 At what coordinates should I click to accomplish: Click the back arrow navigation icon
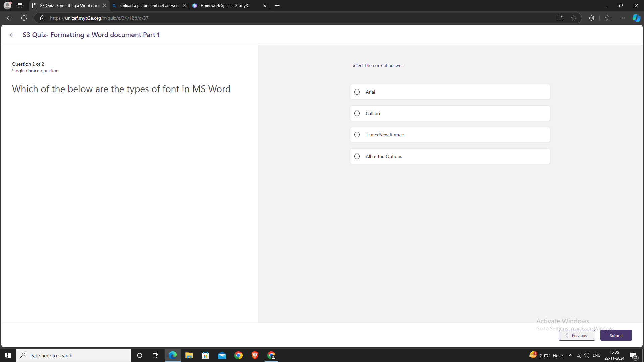click(12, 35)
